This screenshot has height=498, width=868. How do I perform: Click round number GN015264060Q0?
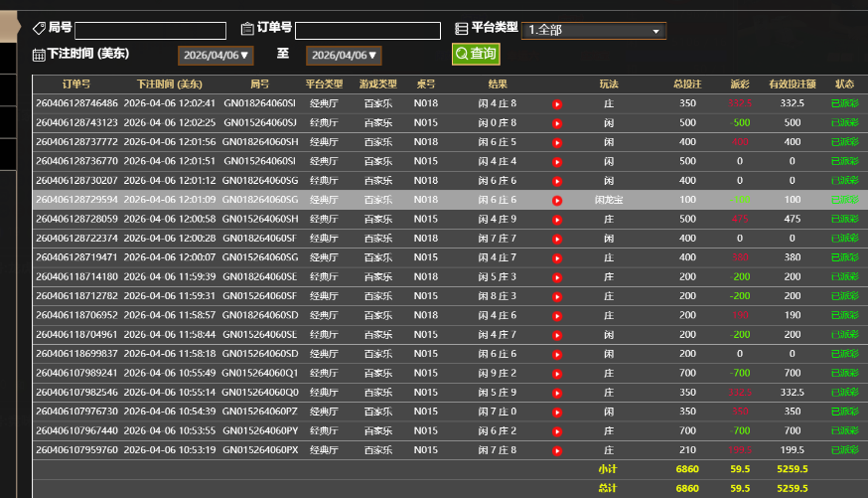(x=260, y=393)
